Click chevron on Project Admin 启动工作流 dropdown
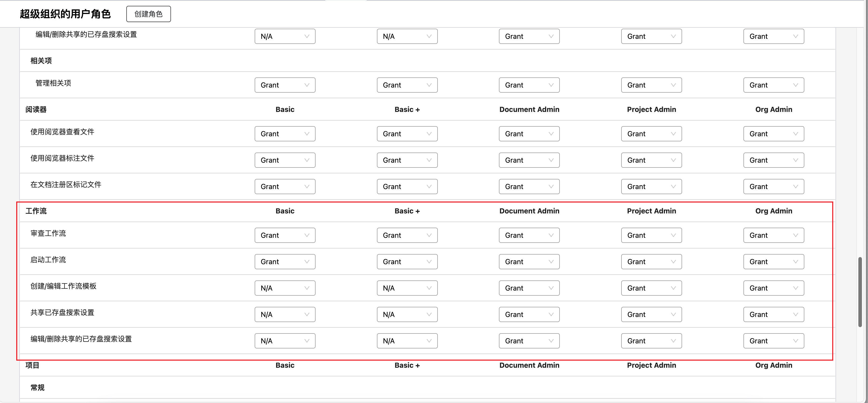The width and height of the screenshot is (868, 403). pyautogui.click(x=673, y=261)
